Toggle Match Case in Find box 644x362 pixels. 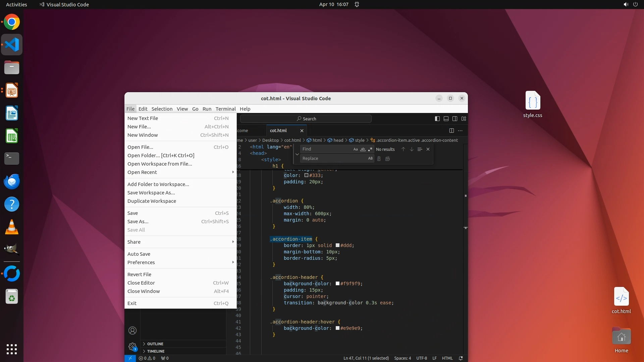356,149
